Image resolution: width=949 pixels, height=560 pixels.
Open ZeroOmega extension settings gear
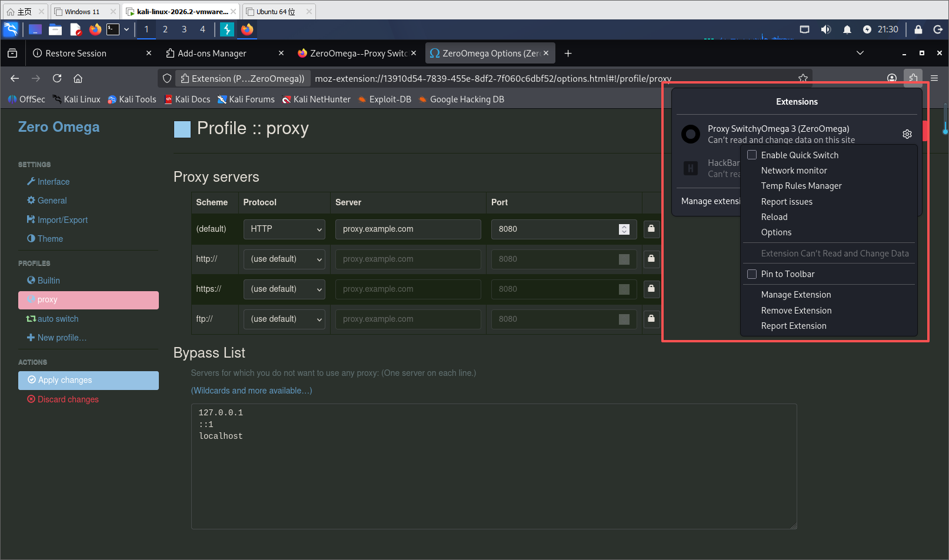[x=907, y=134]
